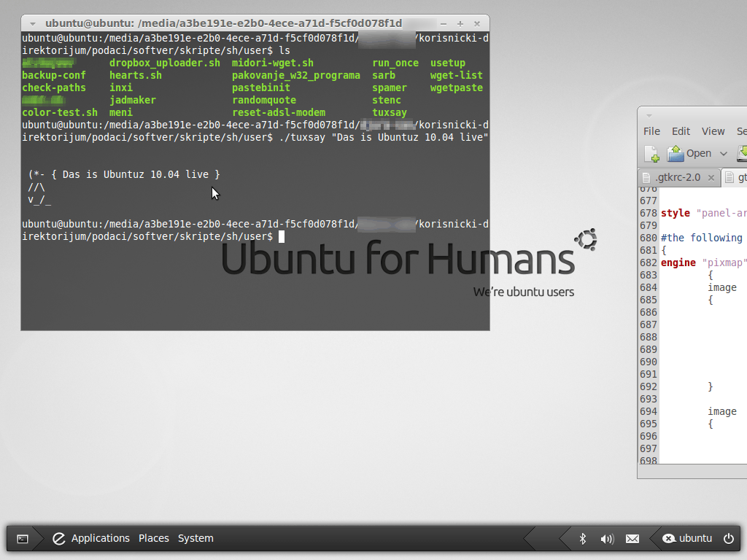Open the File menu in the editor
This screenshot has height=560, width=747.
pyautogui.click(x=651, y=131)
